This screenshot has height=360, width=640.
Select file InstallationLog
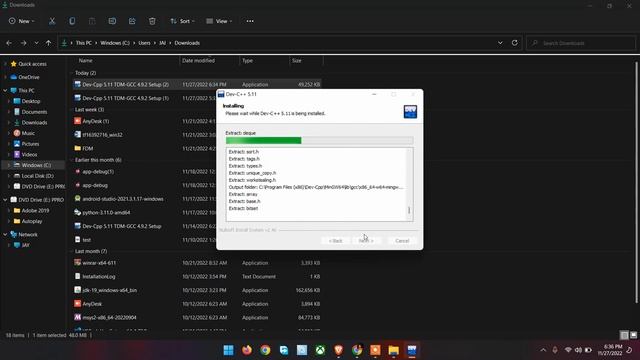coord(99,276)
